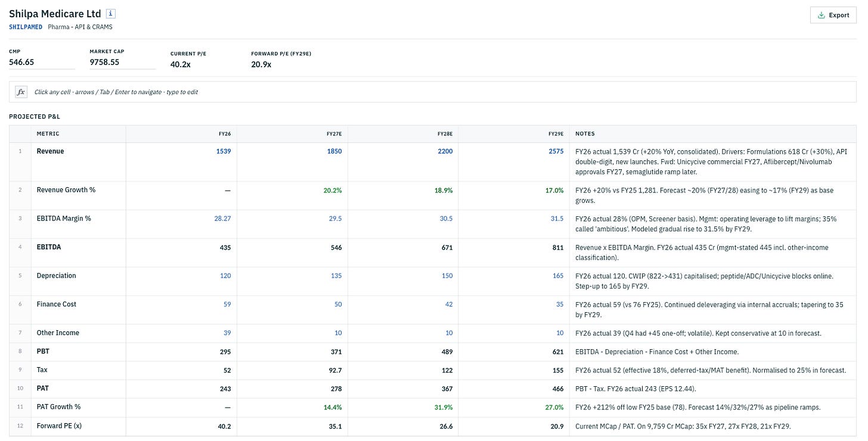The image size is (868, 441).
Task: Select FY27E Revenue Growth cell 20.2%
Action: click(292, 195)
